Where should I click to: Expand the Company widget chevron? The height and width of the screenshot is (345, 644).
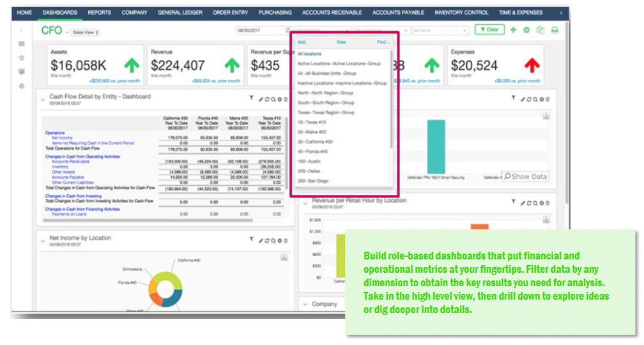point(305,304)
